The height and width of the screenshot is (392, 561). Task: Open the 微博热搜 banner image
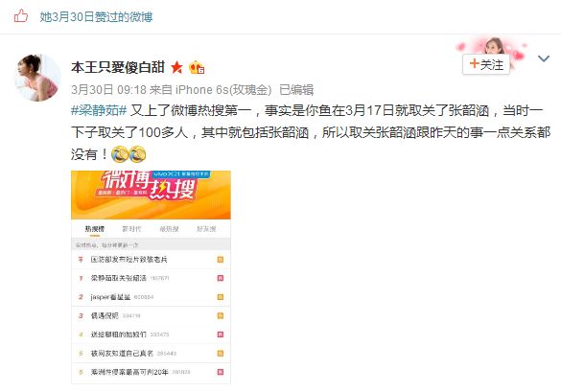coord(151,195)
